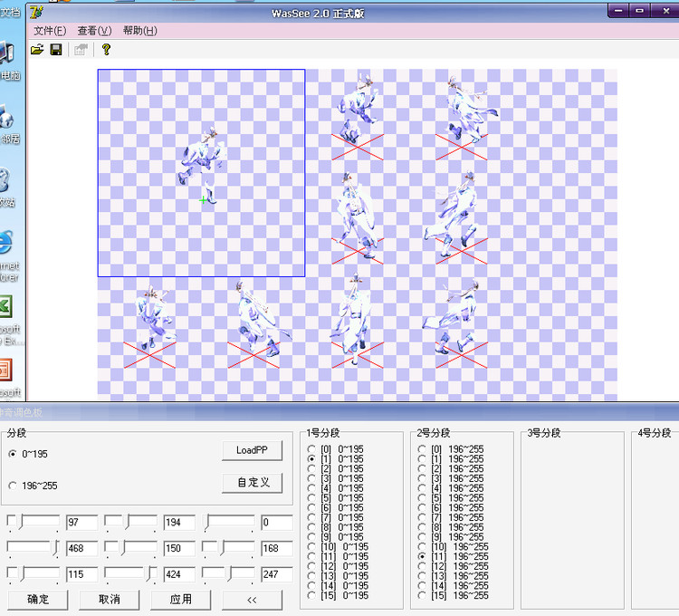Apply changes with the 应用 button
The height and width of the screenshot is (616, 679).
tap(180, 600)
